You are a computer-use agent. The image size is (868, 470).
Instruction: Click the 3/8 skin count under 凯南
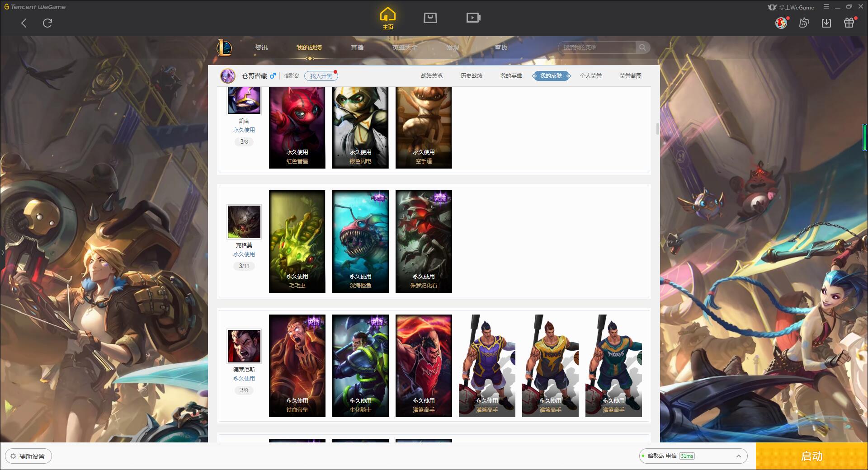click(244, 141)
